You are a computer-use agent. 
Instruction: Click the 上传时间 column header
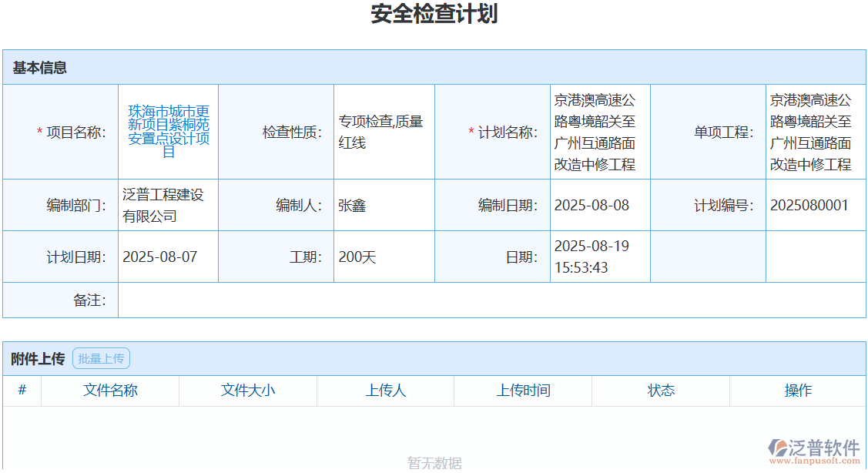pyautogui.click(x=523, y=391)
